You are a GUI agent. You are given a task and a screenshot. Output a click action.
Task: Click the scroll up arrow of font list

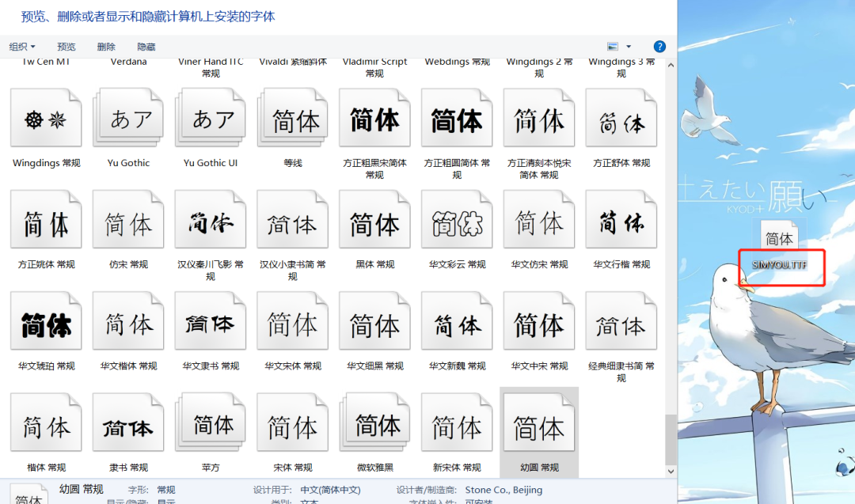[671, 66]
